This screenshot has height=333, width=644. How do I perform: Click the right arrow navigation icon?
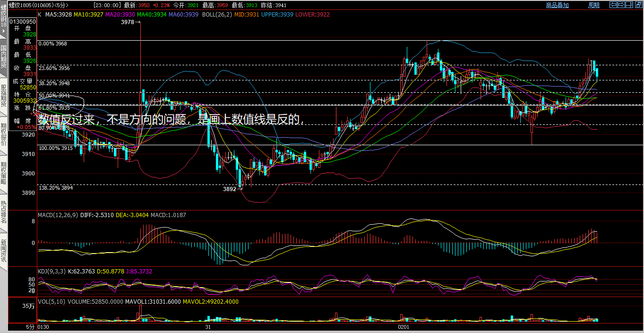622,5
